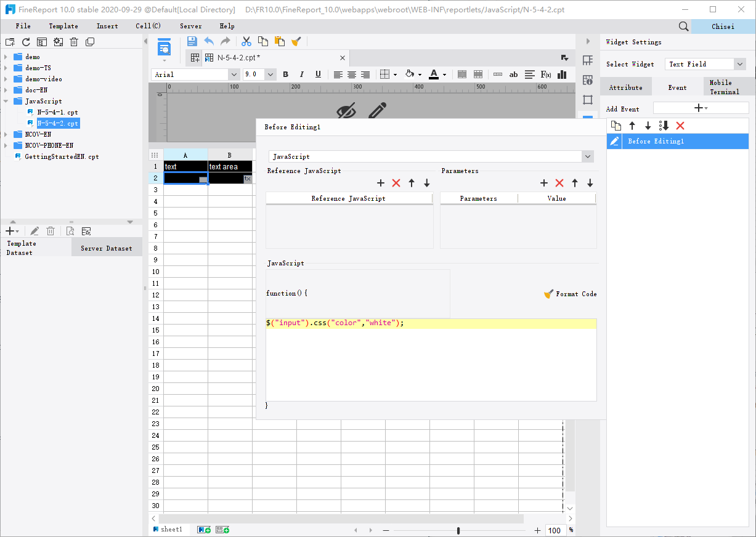Click the Format Code button
The width and height of the screenshot is (756, 537).
(x=570, y=294)
